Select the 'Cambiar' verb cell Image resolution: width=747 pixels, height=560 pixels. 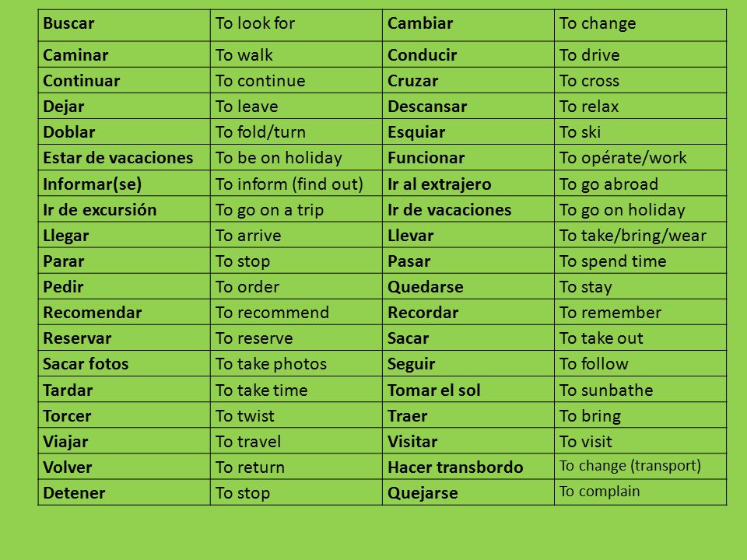[x=468, y=25]
